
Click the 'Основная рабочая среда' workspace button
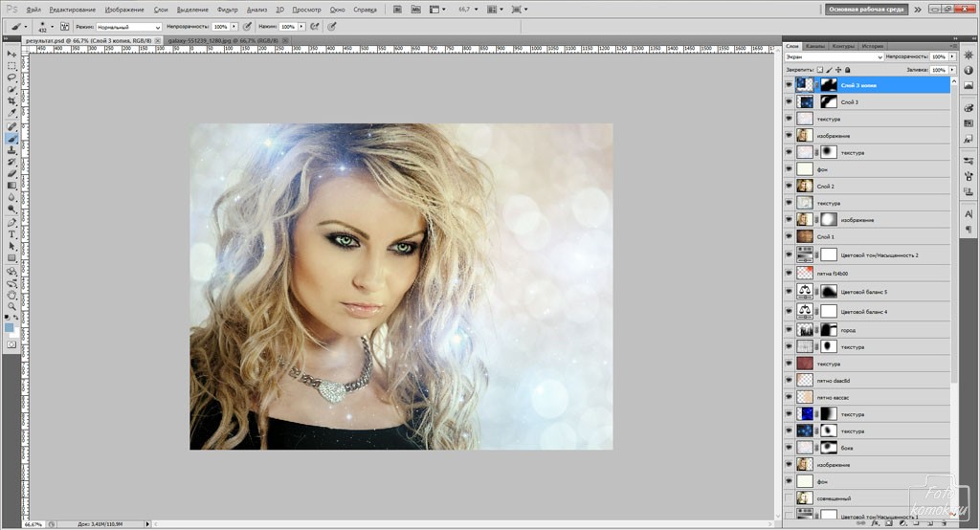click(x=866, y=10)
